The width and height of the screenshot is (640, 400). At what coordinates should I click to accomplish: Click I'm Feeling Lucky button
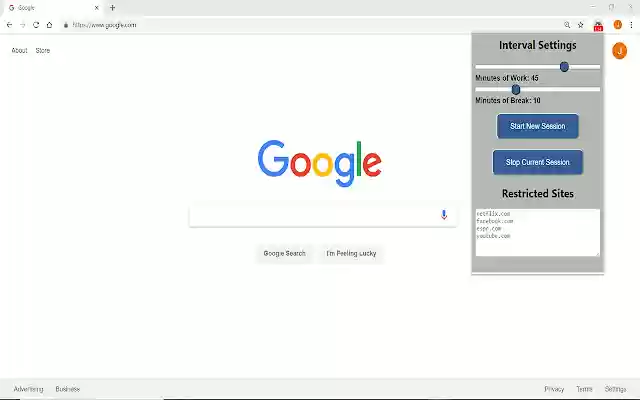point(351,253)
